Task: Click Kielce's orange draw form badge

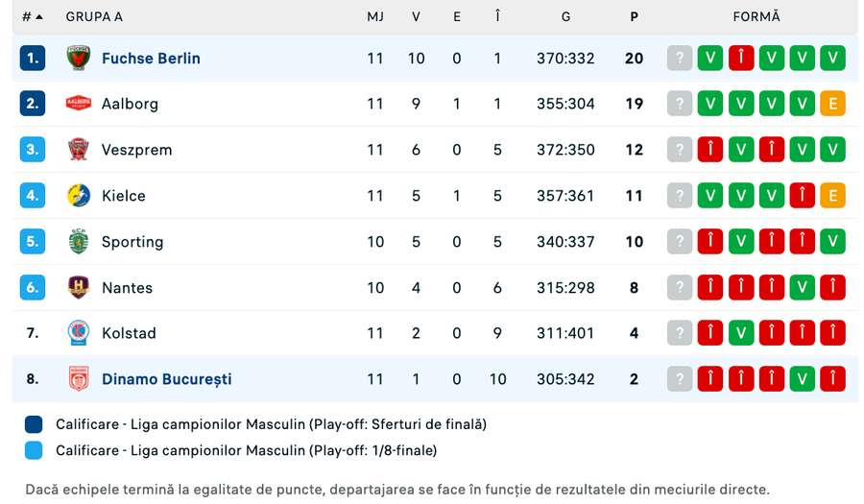Action: (x=833, y=196)
